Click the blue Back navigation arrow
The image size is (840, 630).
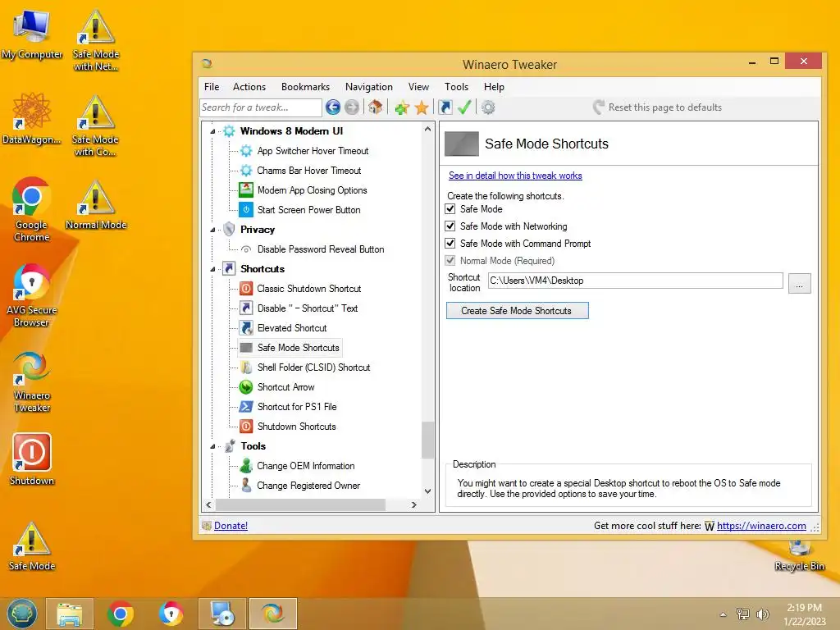333,107
